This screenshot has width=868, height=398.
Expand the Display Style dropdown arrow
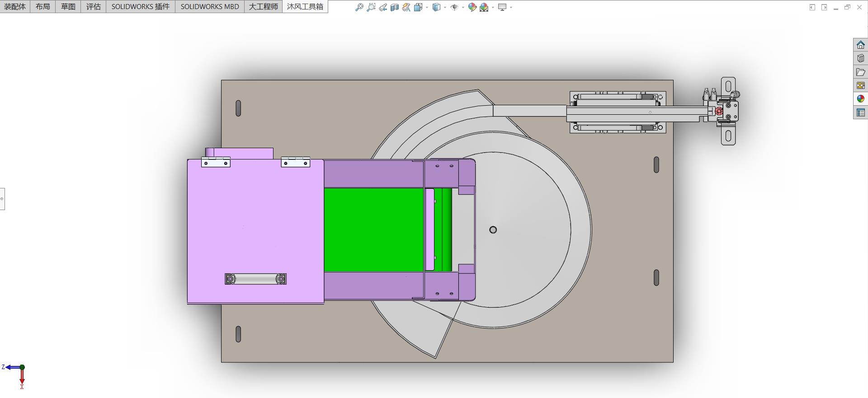point(445,7)
